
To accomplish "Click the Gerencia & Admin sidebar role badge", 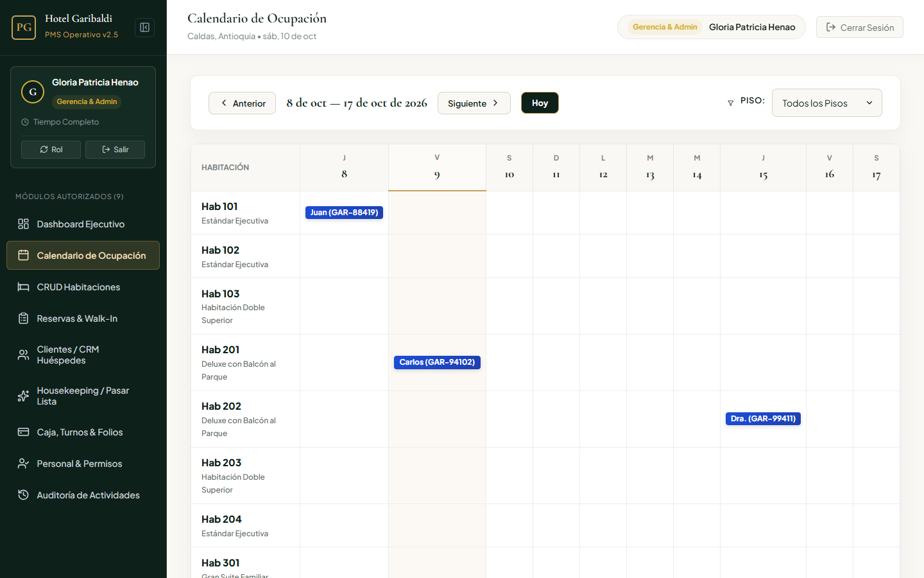I will tap(87, 101).
